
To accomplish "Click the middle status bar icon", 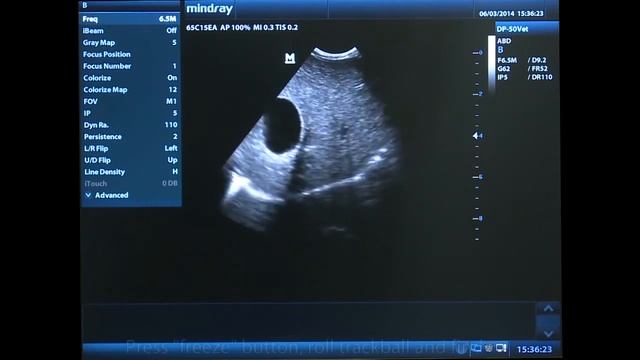I will click(x=489, y=348).
